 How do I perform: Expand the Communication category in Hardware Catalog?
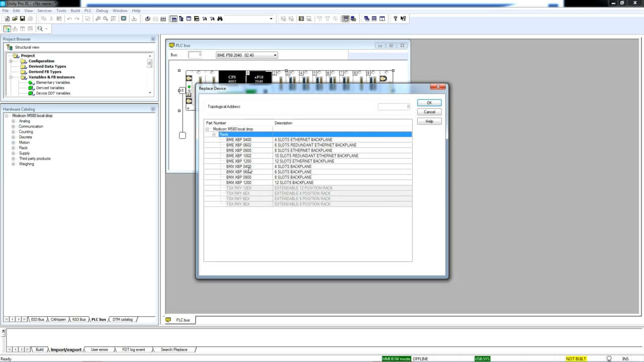(13, 127)
